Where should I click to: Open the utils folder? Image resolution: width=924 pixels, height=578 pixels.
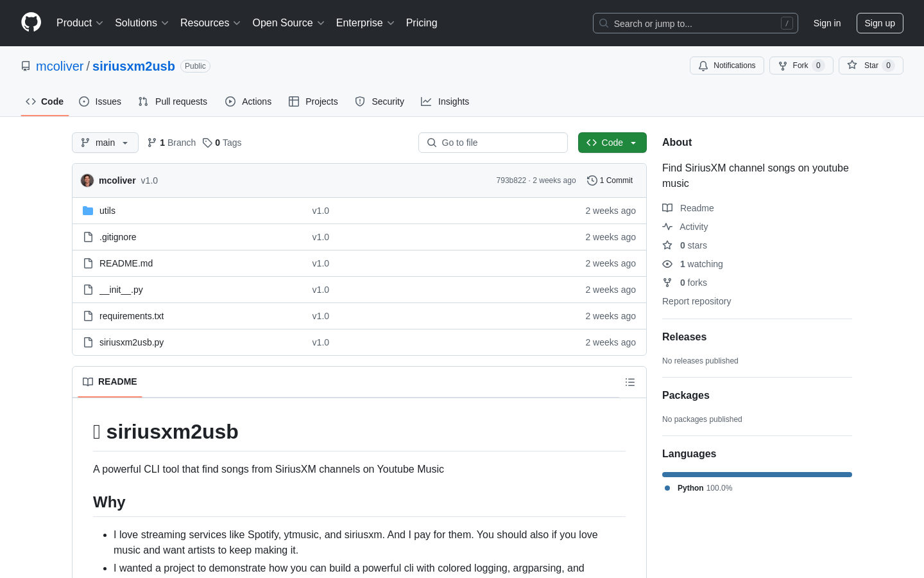tap(107, 211)
